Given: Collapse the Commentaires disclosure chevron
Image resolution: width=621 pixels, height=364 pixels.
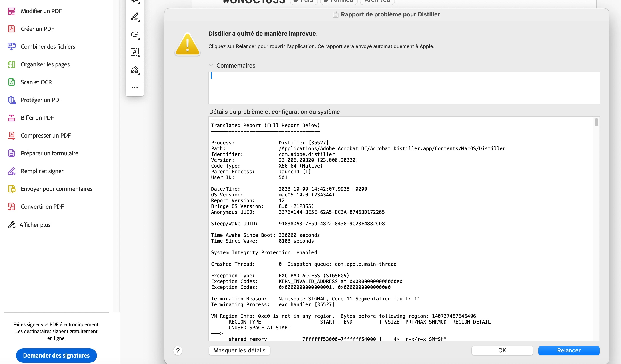Looking at the screenshot, I should [x=211, y=66].
